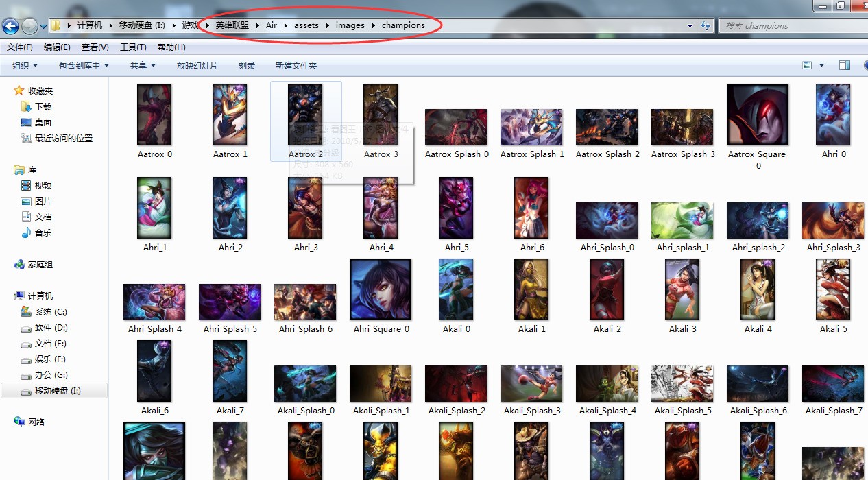Open the 文件(F) menu
Viewport: 868px width, 480px height.
pyautogui.click(x=20, y=47)
